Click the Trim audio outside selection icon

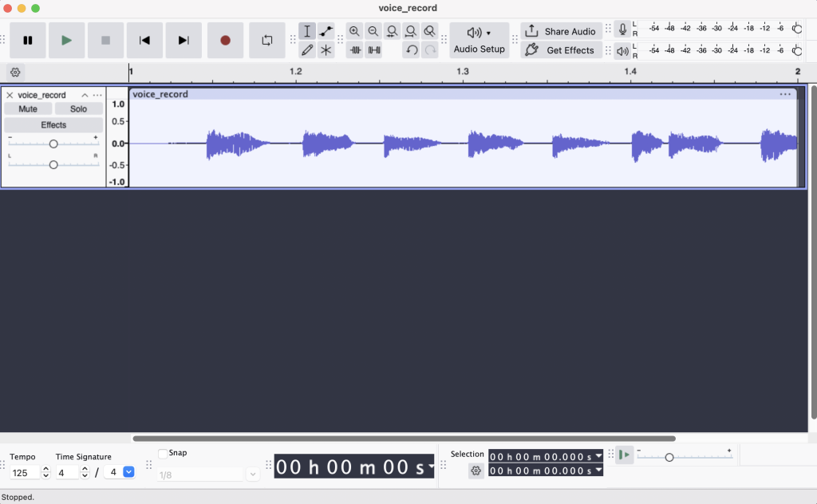click(x=355, y=50)
